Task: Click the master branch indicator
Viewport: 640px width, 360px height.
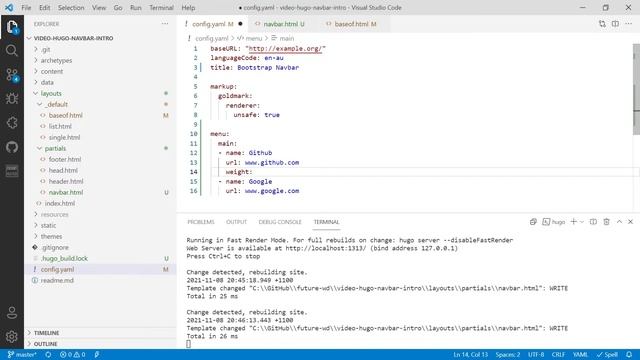Action: (x=22, y=355)
